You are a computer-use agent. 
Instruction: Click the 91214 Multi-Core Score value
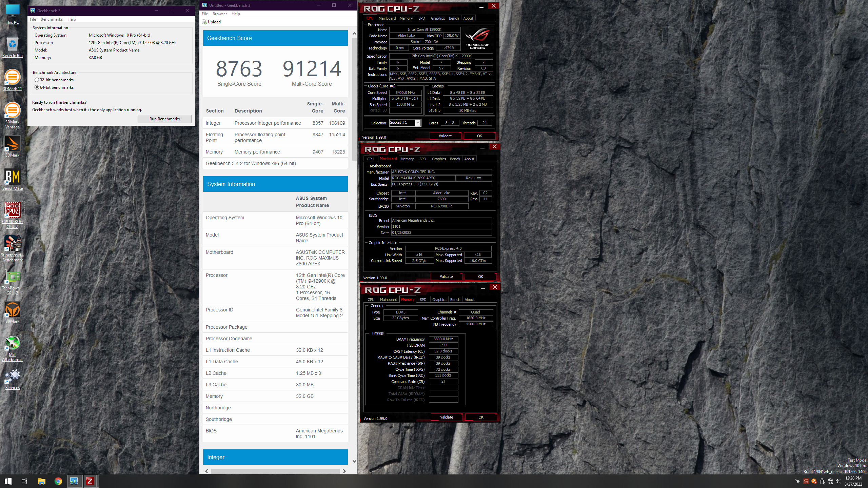coord(312,69)
